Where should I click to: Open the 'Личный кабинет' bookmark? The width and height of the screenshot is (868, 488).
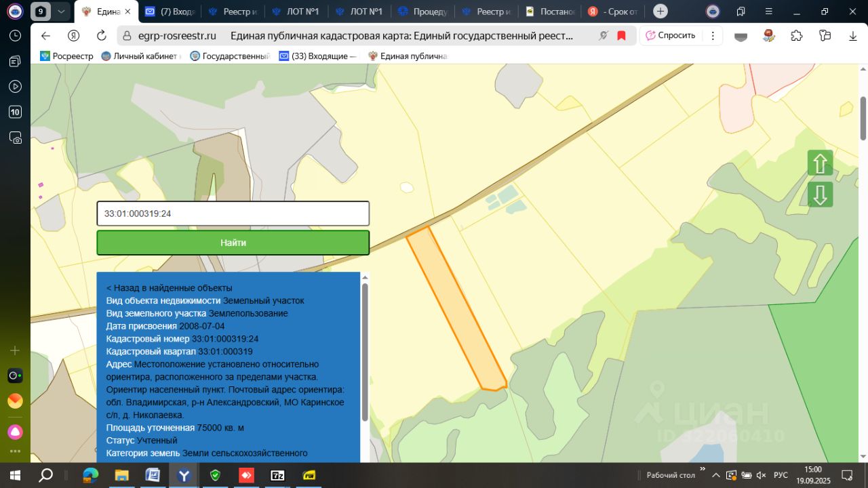tap(141, 56)
